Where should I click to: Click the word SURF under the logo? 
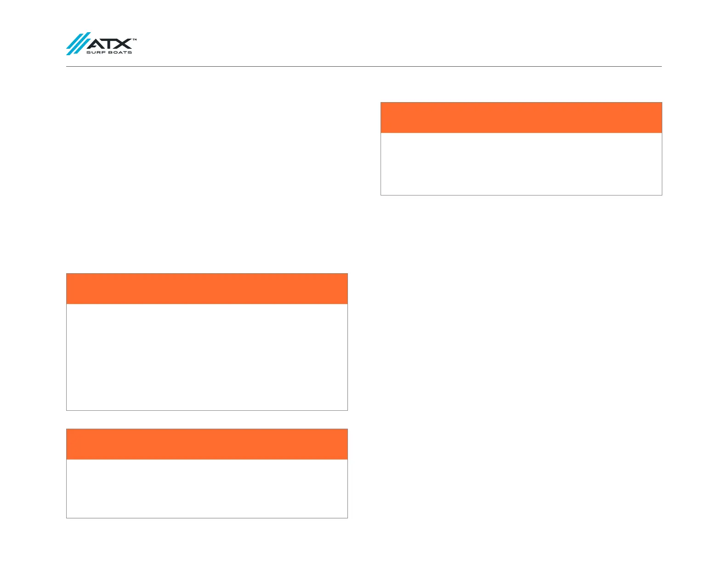tap(96, 52)
